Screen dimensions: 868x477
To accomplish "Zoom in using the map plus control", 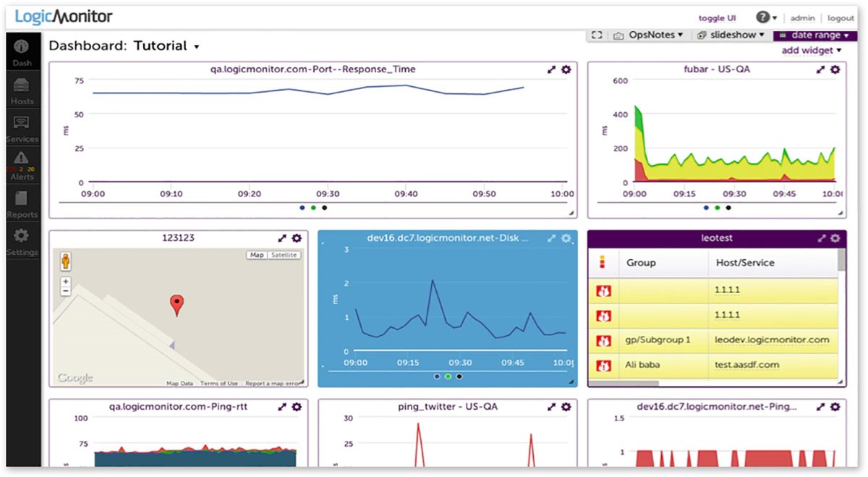I will pos(65,281).
